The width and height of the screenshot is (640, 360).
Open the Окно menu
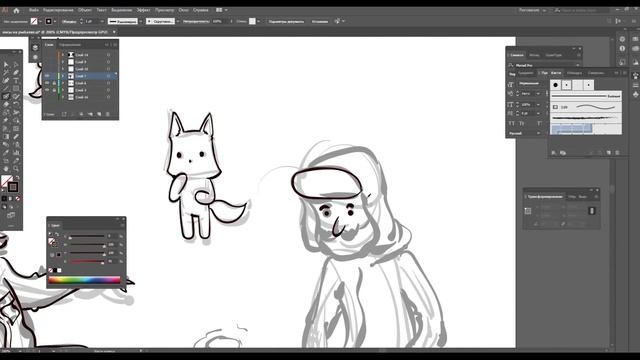(183, 10)
